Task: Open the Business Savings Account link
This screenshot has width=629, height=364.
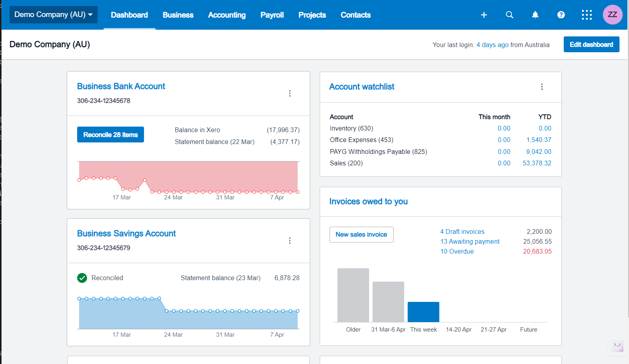Action: point(126,233)
